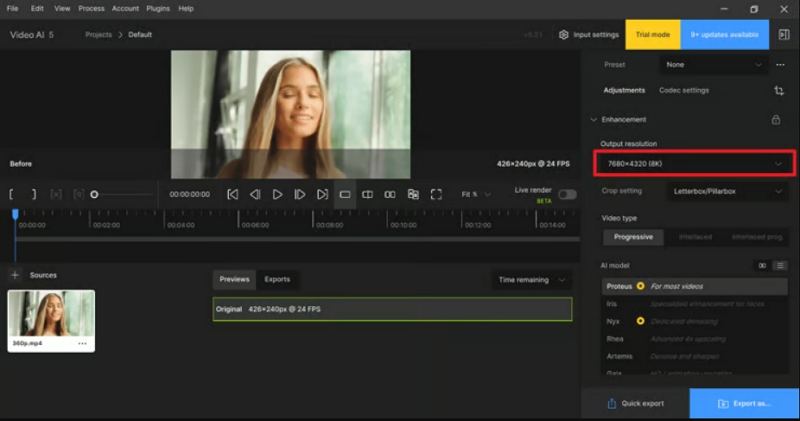Click the Quick export button
Screen dimensions: 800x421
pyautogui.click(x=635, y=404)
